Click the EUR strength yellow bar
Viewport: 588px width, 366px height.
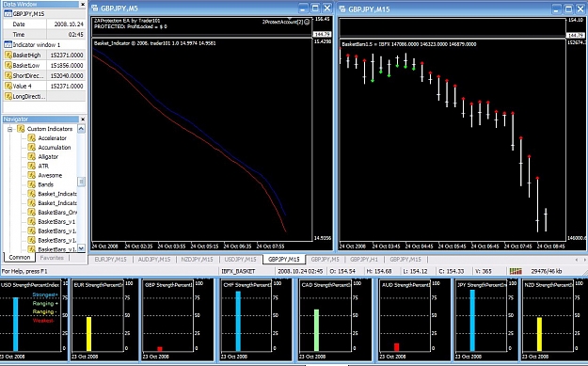(x=88, y=334)
